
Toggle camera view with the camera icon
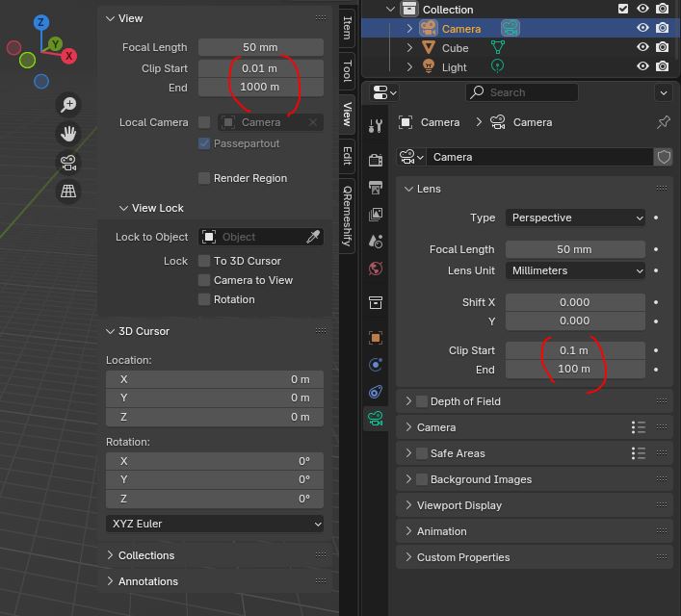[68, 163]
